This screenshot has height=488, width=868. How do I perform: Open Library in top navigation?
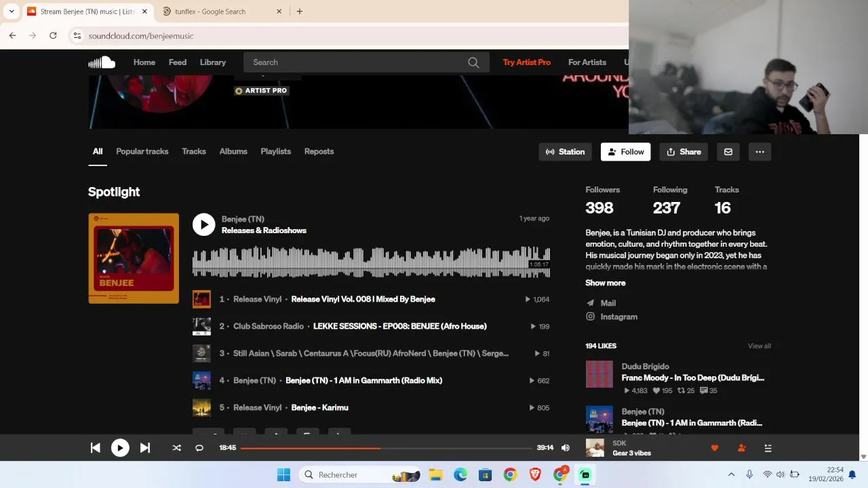click(x=213, y=62)
